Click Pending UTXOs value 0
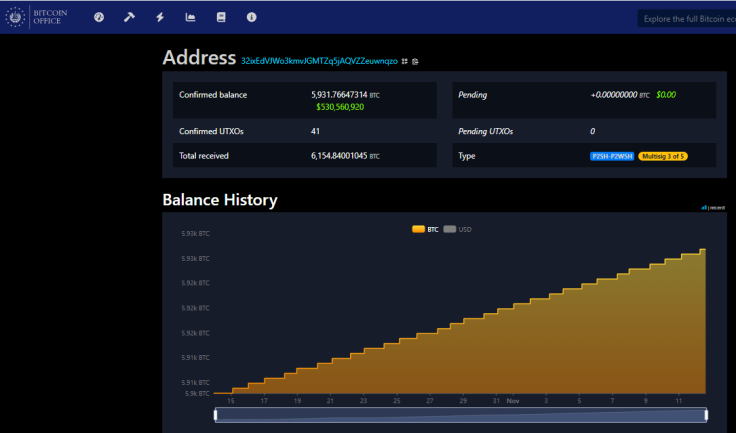 pos(592,131)
